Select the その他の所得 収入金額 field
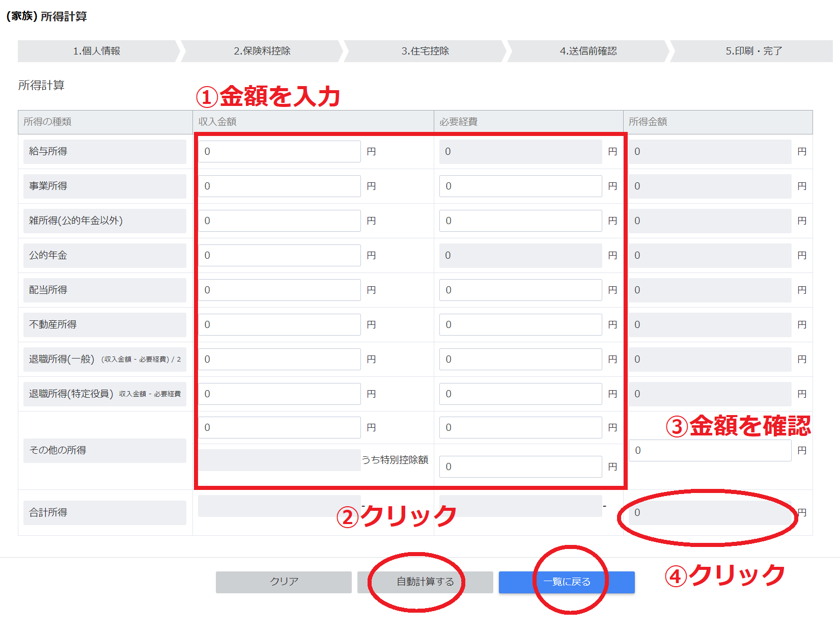This screenshot has width=840, height=631. 279,427
